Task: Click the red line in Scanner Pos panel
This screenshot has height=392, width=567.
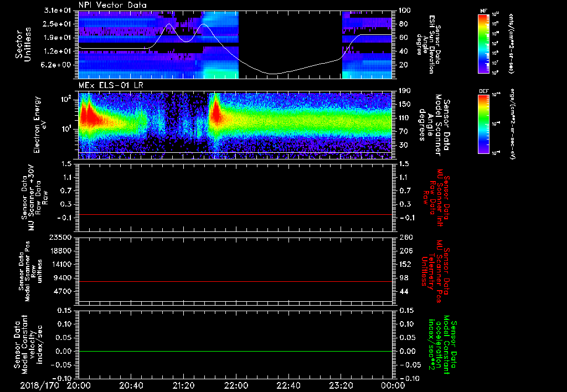Action: coord(235,282)
